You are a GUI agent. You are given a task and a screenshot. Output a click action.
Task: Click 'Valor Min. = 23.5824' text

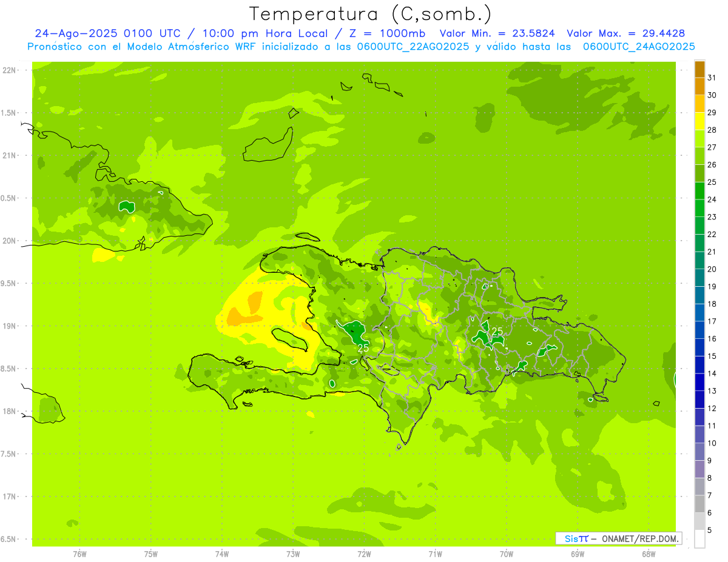tap(498, 33)
